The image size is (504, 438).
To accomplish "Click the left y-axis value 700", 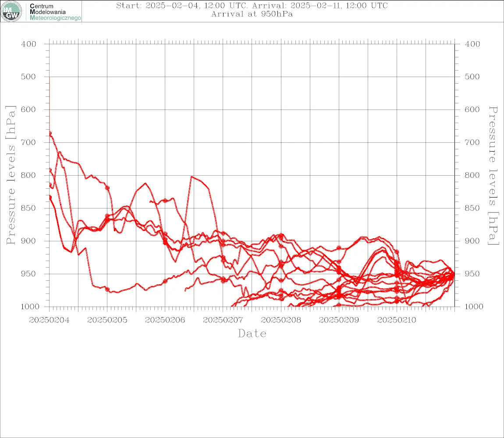I will point(28,142).
